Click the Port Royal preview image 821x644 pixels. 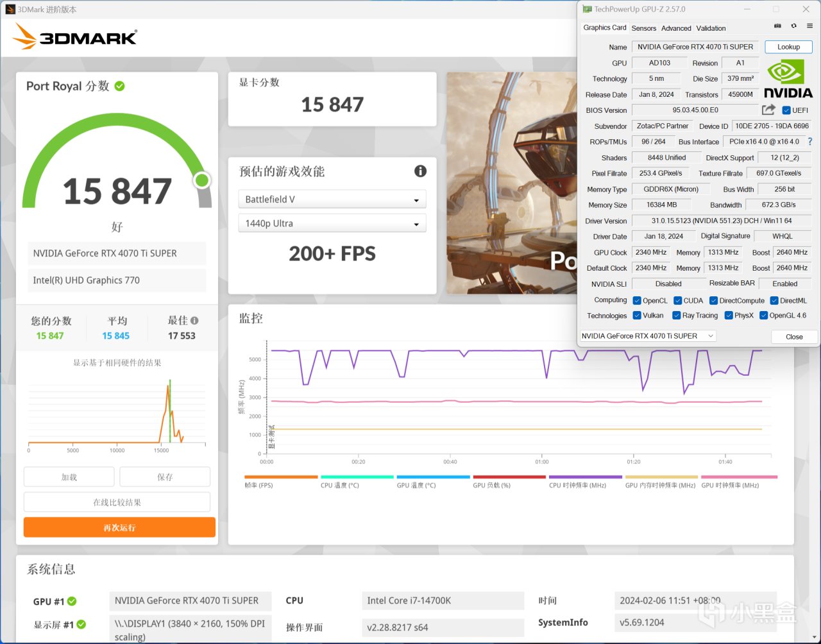coord(512,183)
